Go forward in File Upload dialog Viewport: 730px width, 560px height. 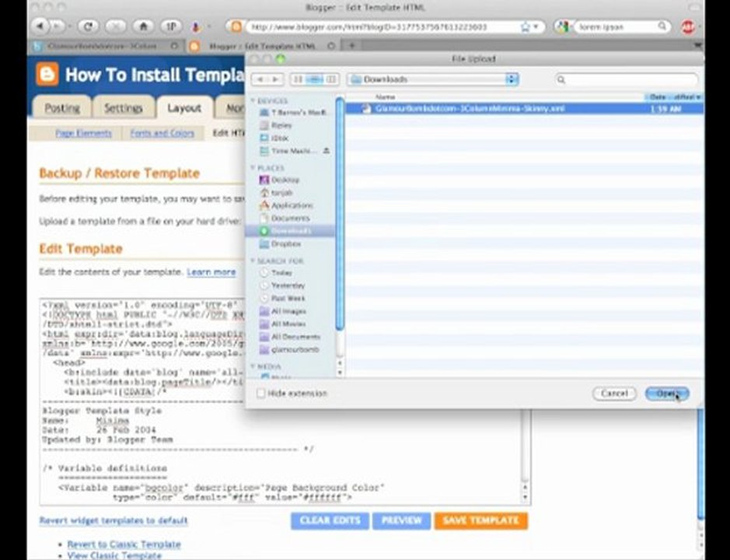(x=276, y=79)
